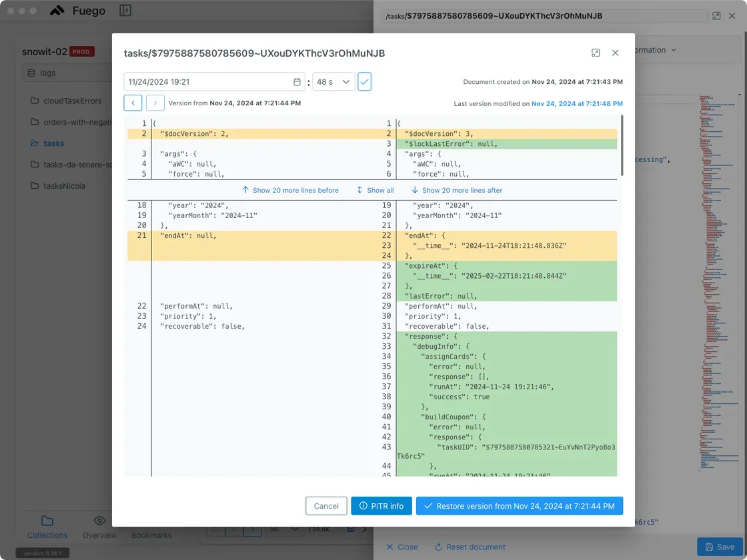The width and height of the screenshot is (747, 560).
Task: Switch to the Collections tab
Action: [x=47, y=527]
